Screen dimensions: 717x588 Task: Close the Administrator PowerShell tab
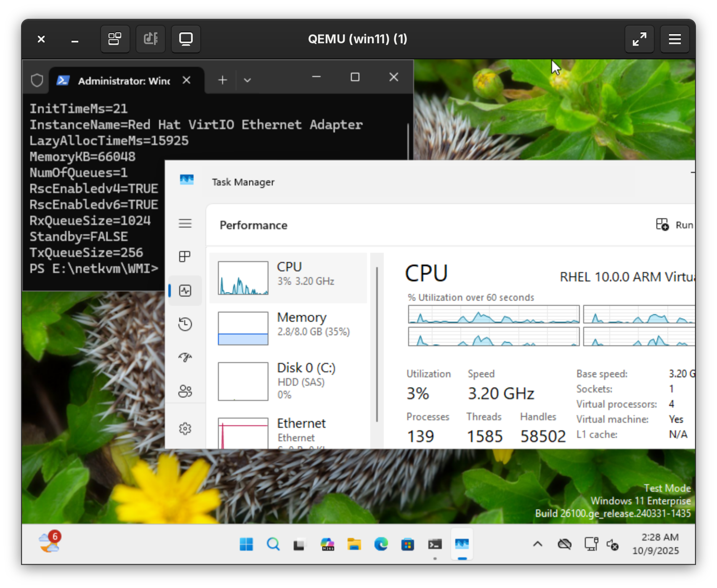186,80
